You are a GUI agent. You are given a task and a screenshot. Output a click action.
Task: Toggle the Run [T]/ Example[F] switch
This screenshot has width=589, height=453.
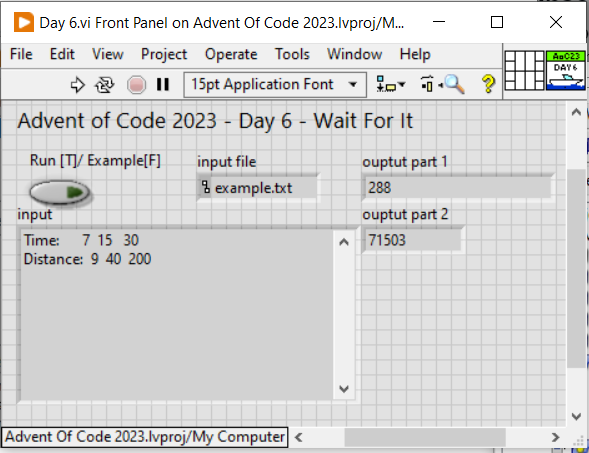click(x=59, y=192)
